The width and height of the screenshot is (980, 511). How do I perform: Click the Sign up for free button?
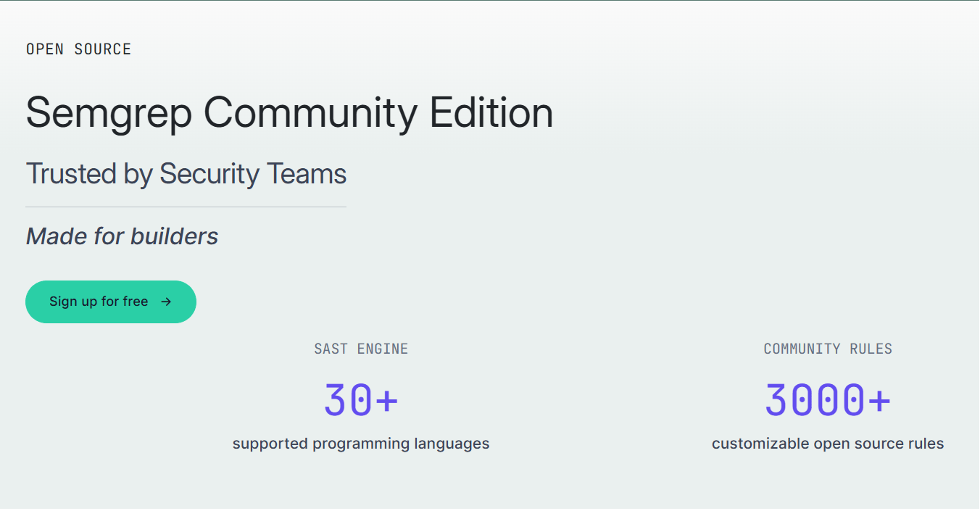pos(111,302)
